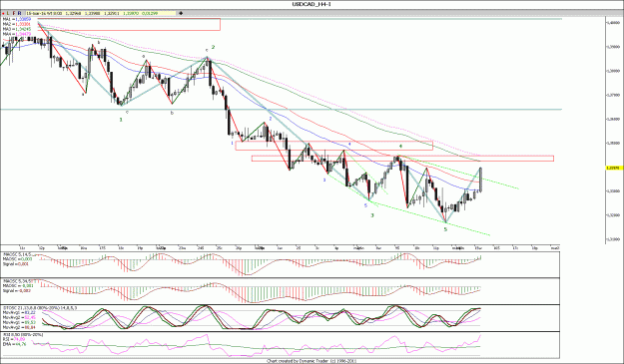Click the USDCAD chart title

(312, 4)
